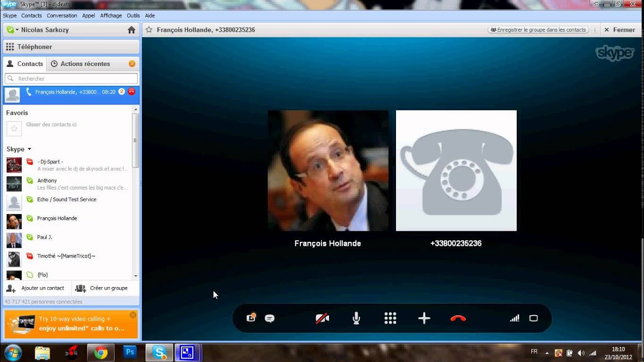
Task: Mute the microphone in call bar
Action: tap(356, 318)
